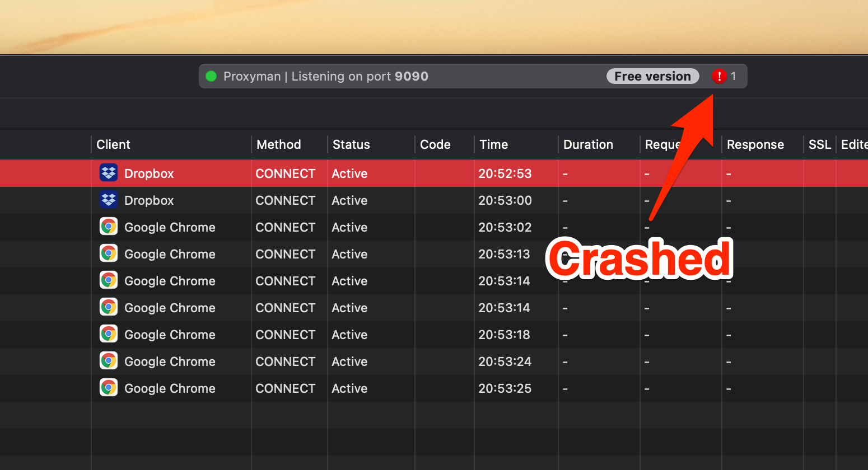This screenshot has height=470, width=868.
Task: Click Proxyman listening on port 9090 text
Action: pyautogui.click(x=326, y=76)
